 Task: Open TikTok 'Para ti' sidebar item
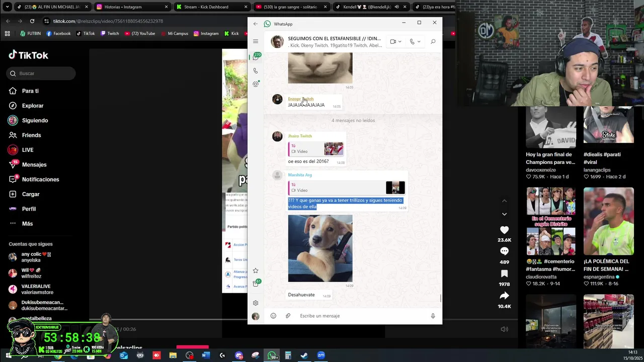(x=30, y=91)
